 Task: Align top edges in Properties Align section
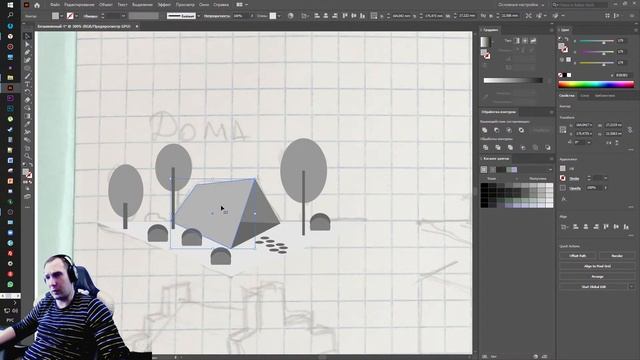606,227
